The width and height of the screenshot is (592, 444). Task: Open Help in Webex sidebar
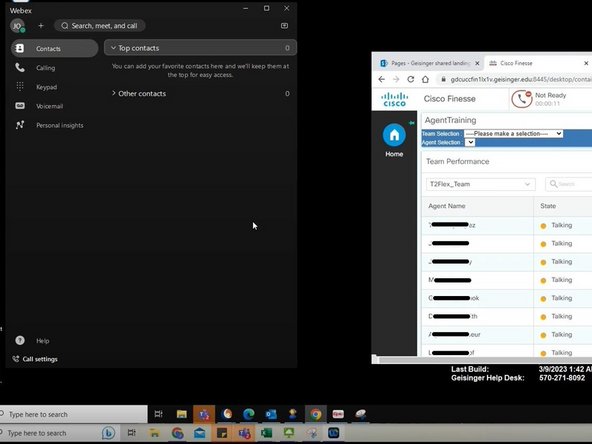[43, 341]
